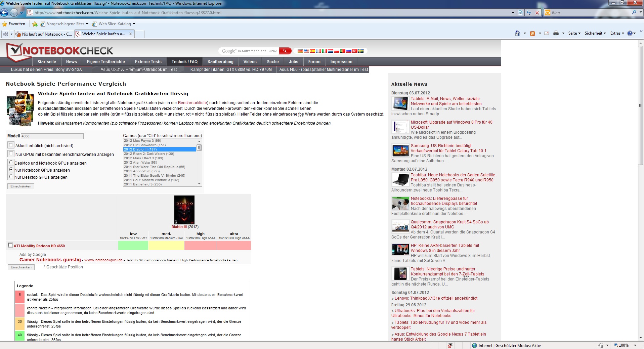644x349 pixels.
Task: Open the Extras dropdown menu
Action: (617, 33)
